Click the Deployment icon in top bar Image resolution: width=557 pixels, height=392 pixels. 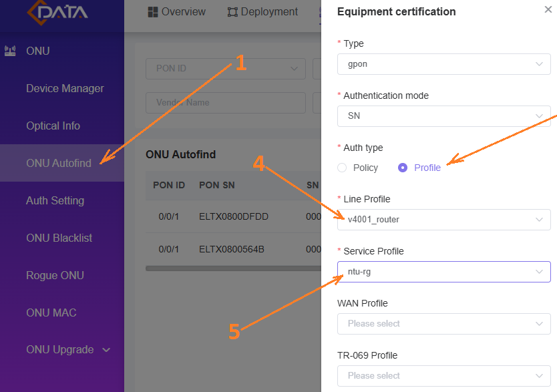coord(232,12)
